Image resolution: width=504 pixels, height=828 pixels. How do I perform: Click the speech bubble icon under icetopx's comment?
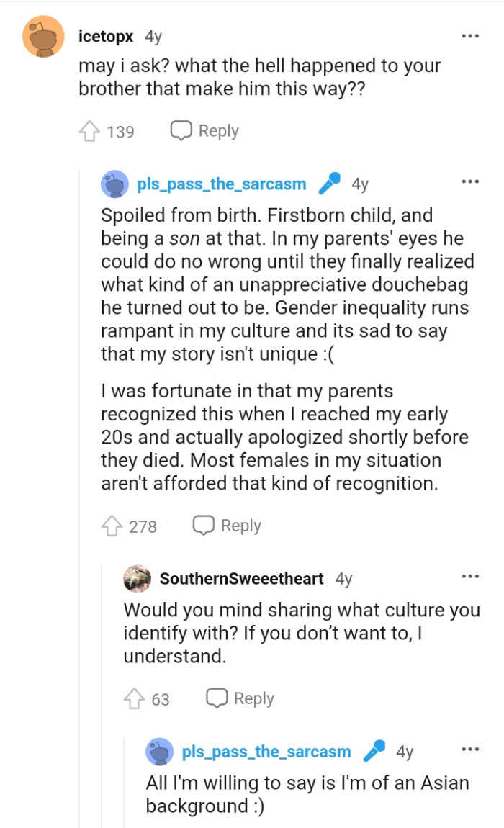pos(181,131)
